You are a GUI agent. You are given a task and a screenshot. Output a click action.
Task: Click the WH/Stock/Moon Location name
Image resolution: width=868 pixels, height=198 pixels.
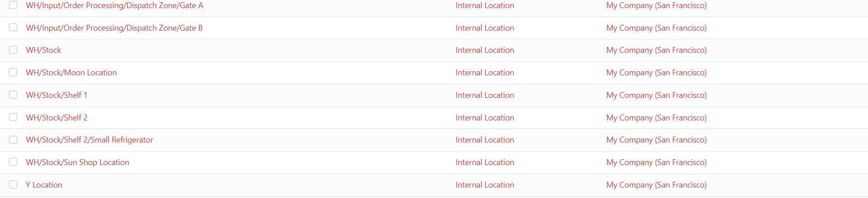pos(71,73)
